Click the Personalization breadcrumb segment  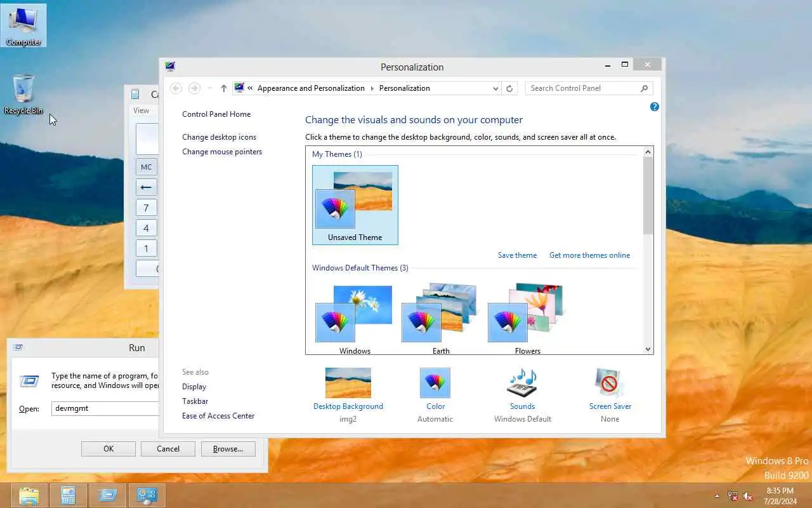click(x=405, y=88)
